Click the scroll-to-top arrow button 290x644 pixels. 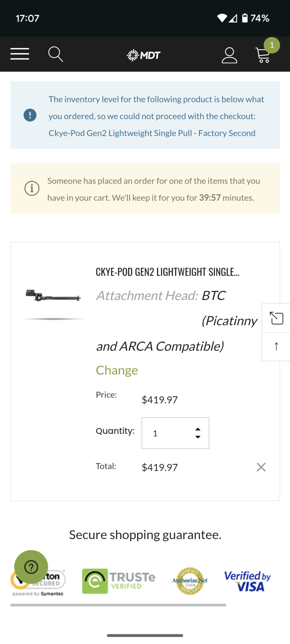point(276,347)
